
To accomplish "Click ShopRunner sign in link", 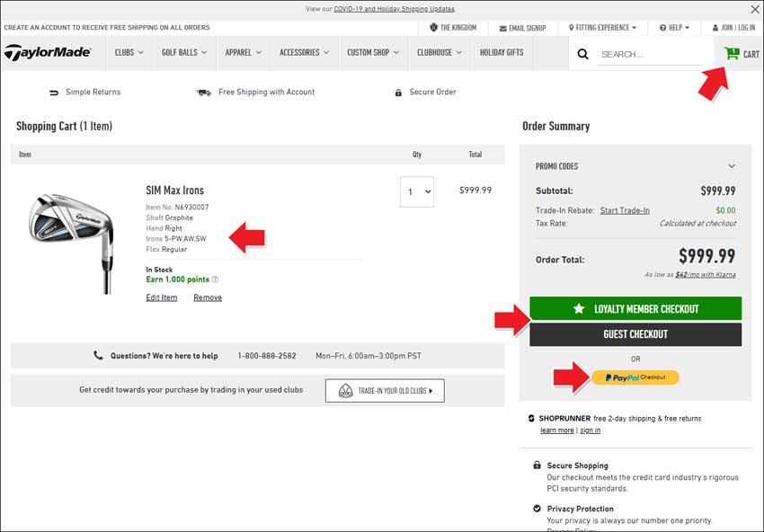I will coord(590,430).
